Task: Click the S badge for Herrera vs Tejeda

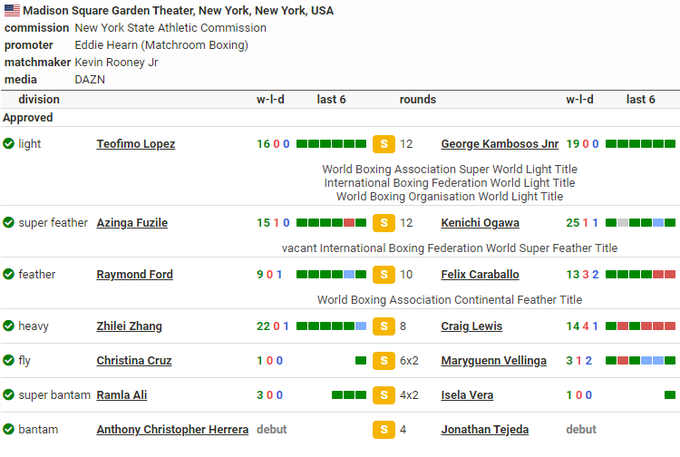Action: (383, 430)
